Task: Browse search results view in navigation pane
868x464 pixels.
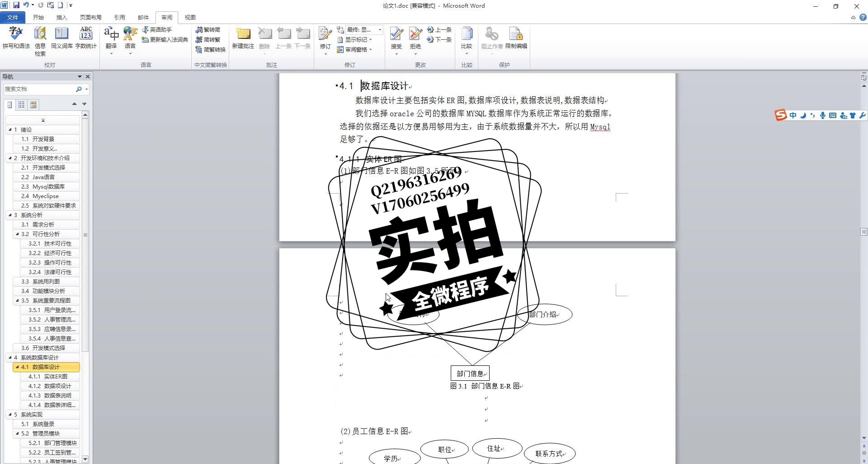Action: point(33,104)
